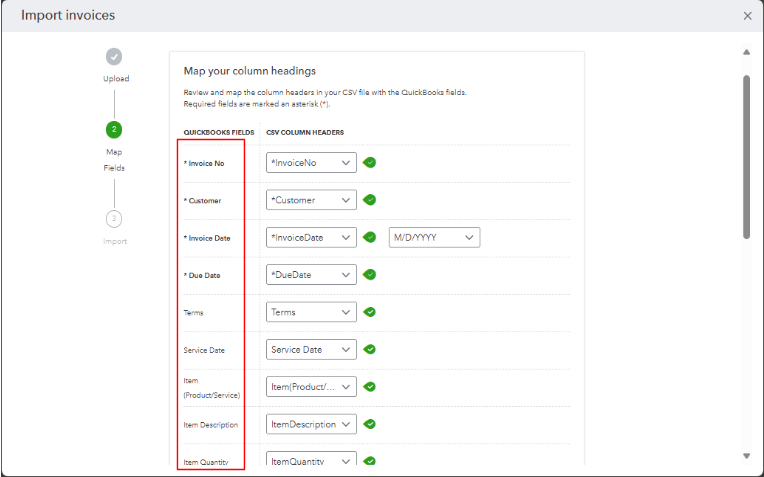
Task: Select the Import step circle
Action: (114, 218)
